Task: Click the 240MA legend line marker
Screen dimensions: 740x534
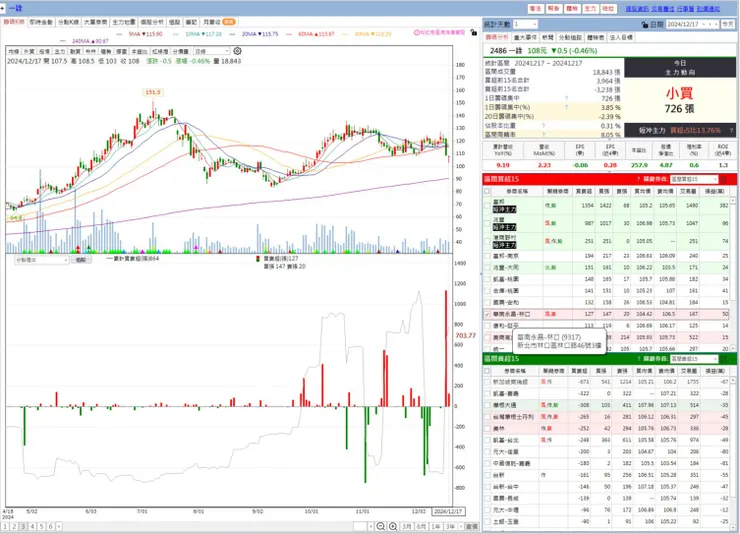Action: [x=63, y=41]
